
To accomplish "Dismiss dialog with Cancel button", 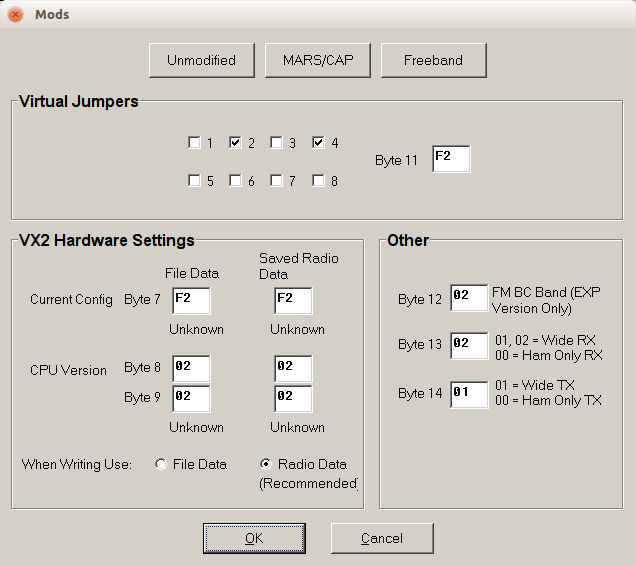I will (382, 538).
